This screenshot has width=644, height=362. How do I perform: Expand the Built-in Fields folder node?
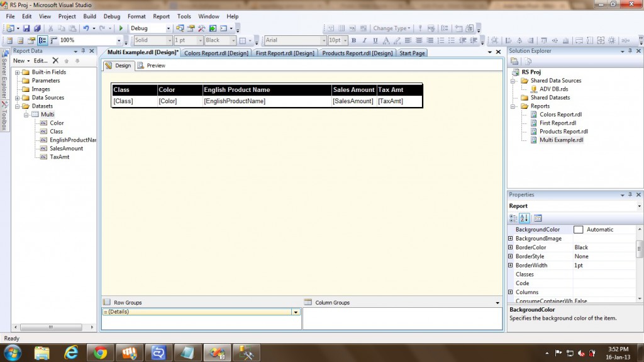click(18, 72)
